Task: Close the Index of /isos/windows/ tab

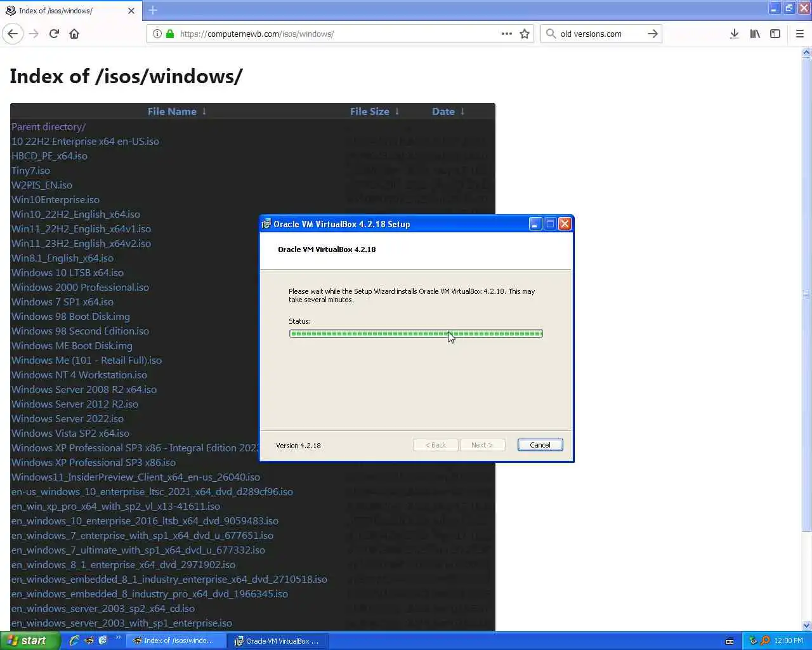Action: pos(131,11)
